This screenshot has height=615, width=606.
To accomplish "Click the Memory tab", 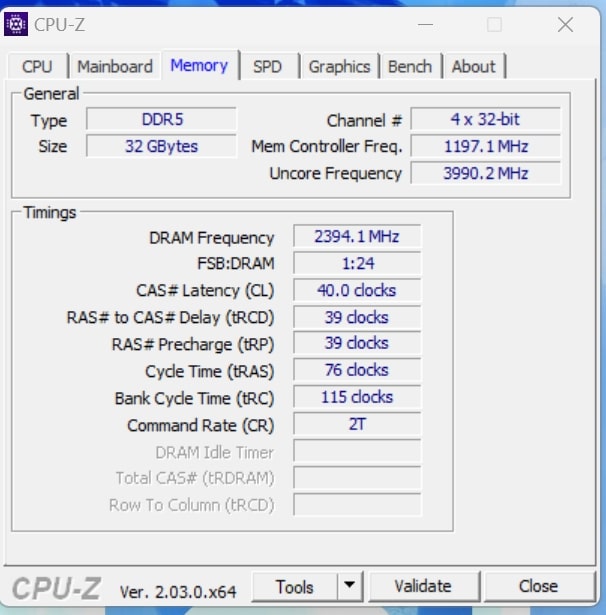I will click(x=199, y=66).
